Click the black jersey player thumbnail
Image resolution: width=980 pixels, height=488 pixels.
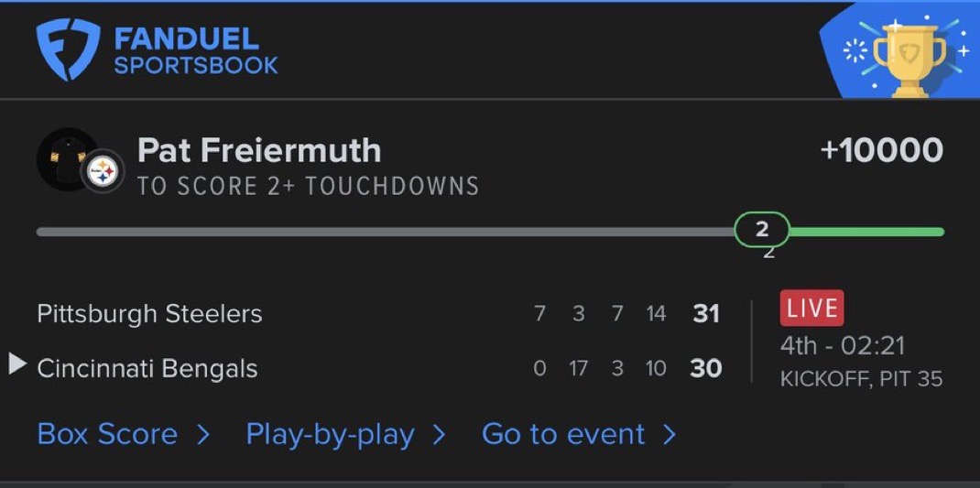pos(62,159)
